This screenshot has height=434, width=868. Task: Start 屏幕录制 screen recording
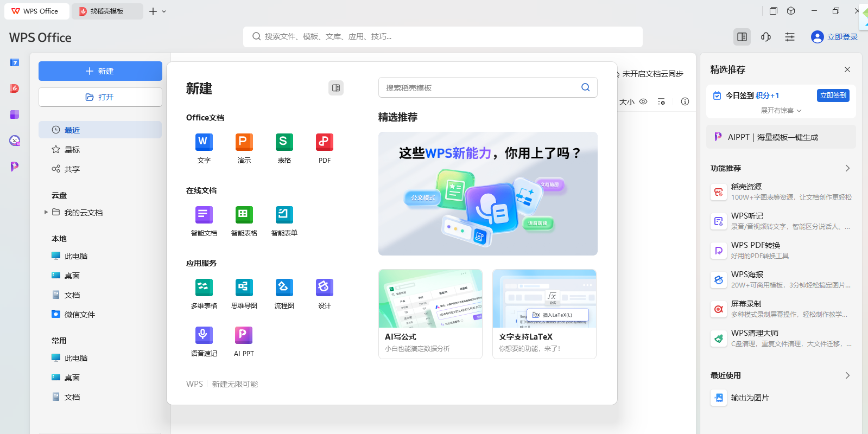click(781, 309)
